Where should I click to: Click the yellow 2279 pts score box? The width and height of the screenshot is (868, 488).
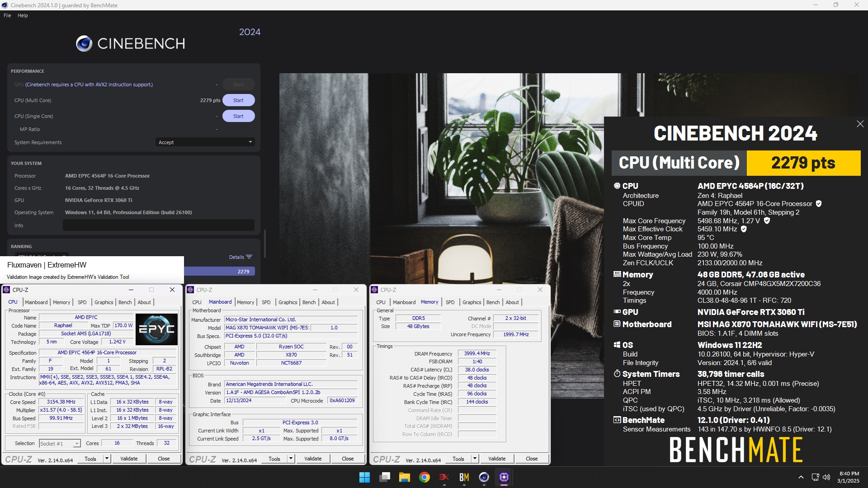(x=803, y=163)
